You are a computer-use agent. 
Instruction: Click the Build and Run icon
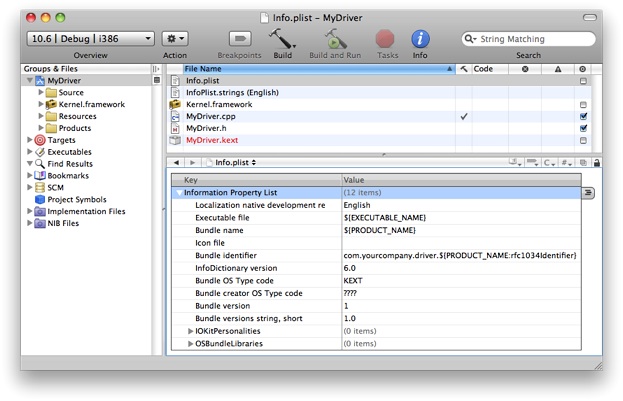[336, 38]
